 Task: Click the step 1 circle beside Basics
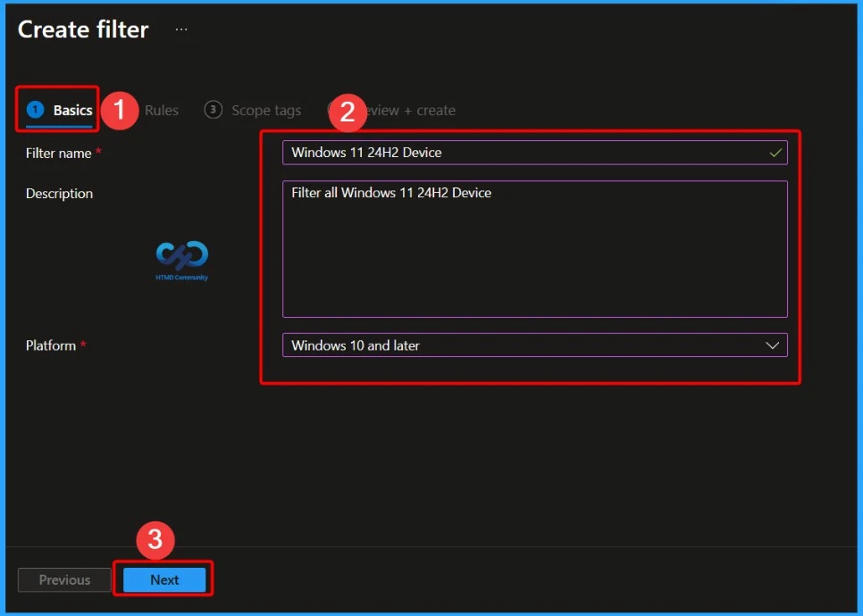(x=34, y=109)
